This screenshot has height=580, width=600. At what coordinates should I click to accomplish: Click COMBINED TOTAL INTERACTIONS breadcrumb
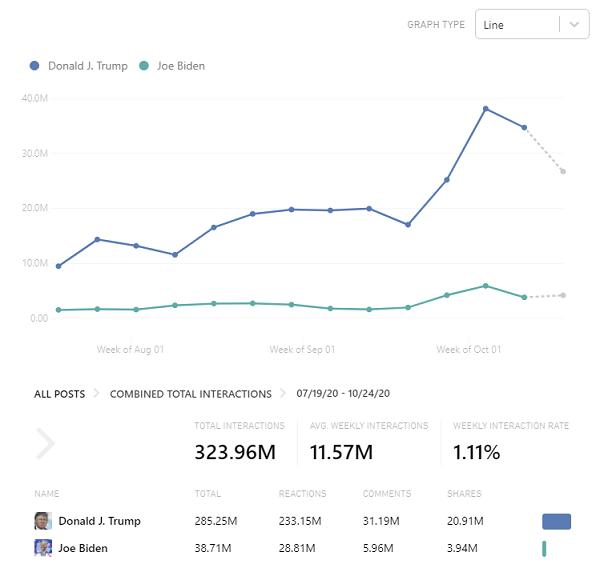pos(191,394)
